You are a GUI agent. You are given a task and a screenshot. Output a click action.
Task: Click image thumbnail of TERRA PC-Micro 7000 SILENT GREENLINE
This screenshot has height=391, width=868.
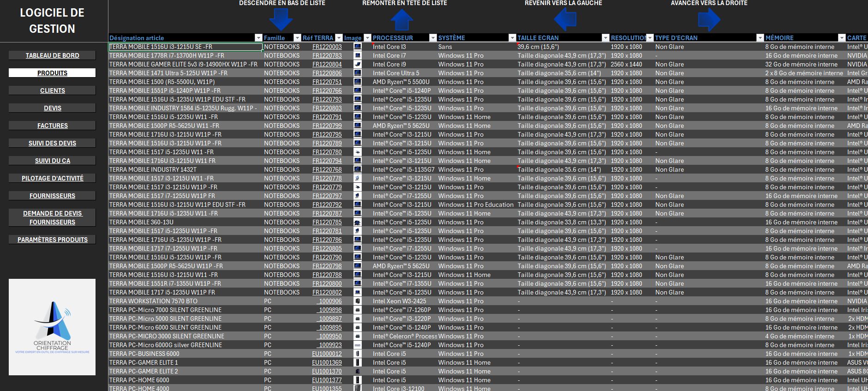click(x=358, y=310)
